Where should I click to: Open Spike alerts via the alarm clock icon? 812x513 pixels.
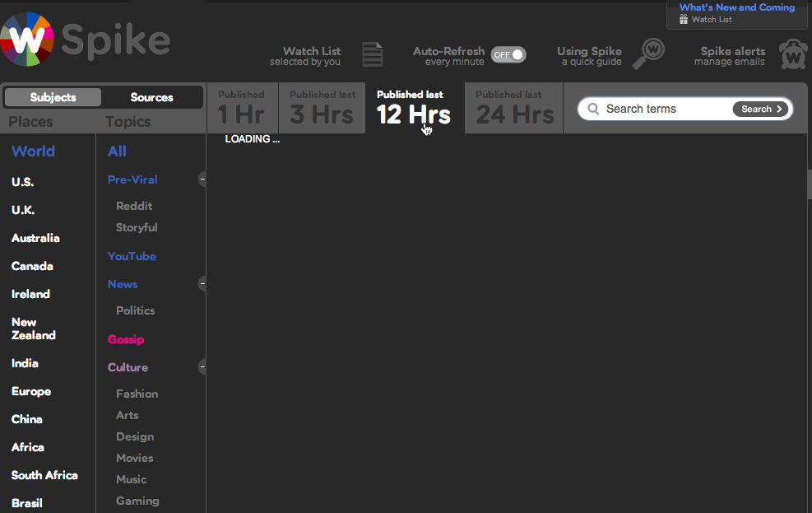[791, 54]
